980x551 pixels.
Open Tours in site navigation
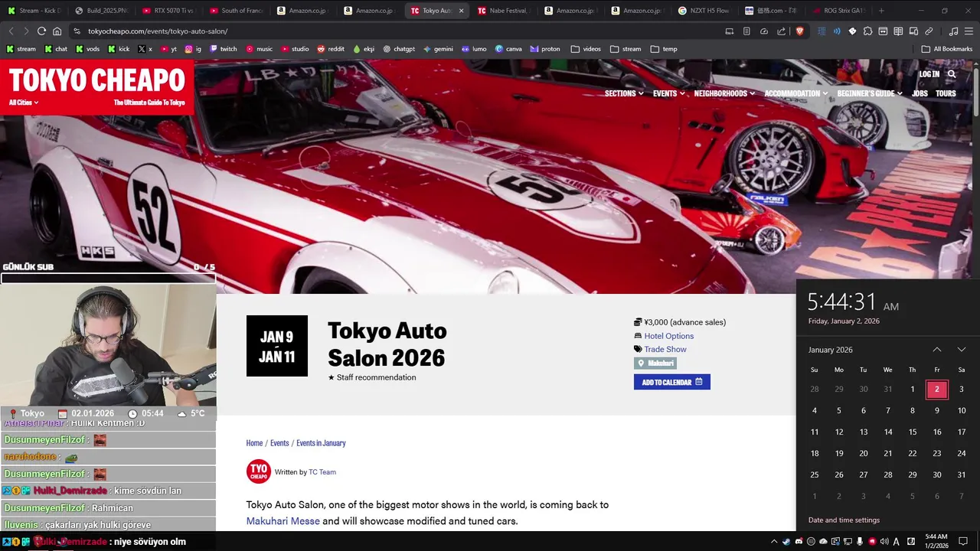tap(946, 93)
